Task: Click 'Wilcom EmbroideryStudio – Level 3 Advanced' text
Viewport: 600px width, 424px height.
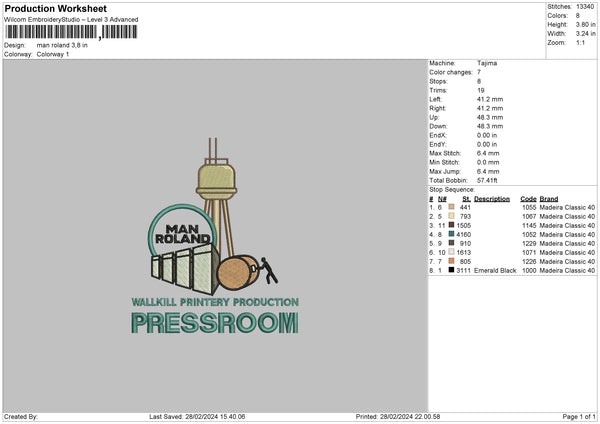Action: [x=71, y=20]
